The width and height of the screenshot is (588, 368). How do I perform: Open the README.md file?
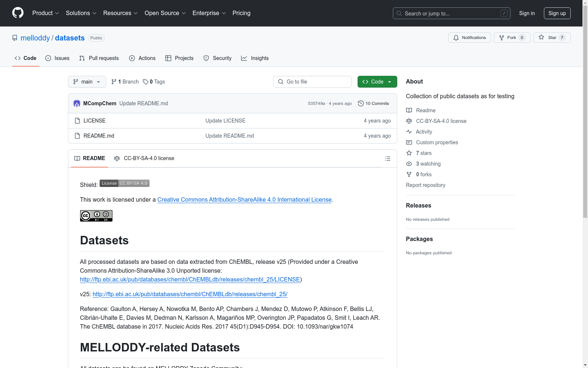[x=99, y=136]
